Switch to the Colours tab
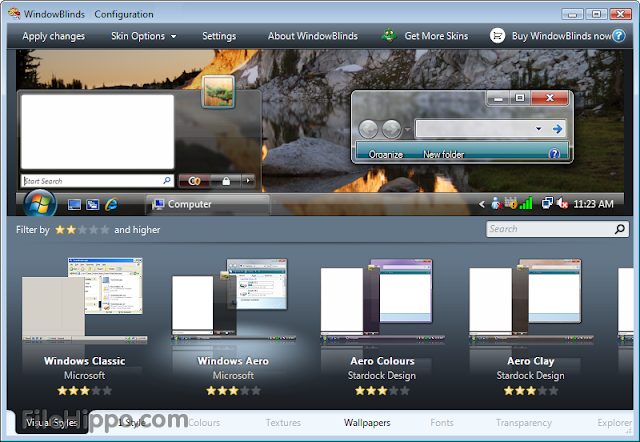This screenshot has width=640, height=442. 204,423
